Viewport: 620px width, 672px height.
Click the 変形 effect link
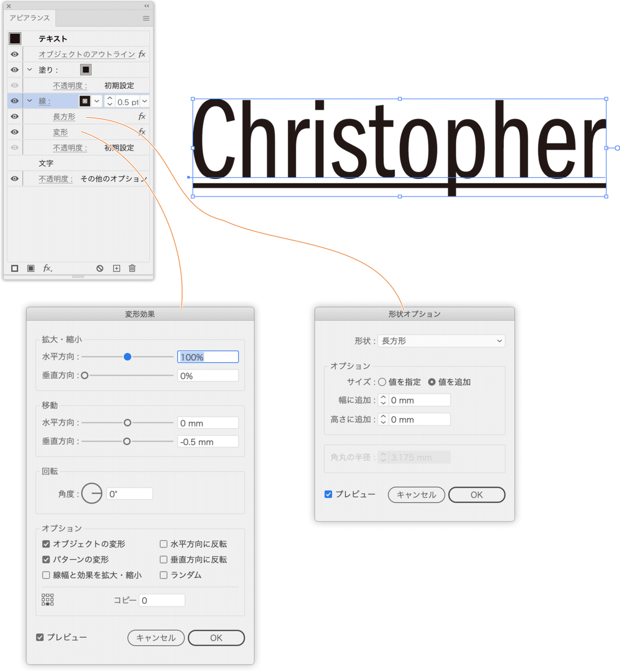[x=60, y=132]
